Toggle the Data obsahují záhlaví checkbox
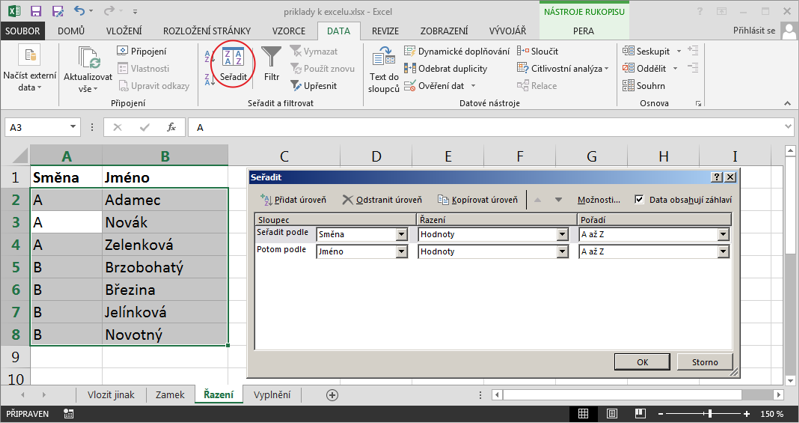 coord(639,200)
